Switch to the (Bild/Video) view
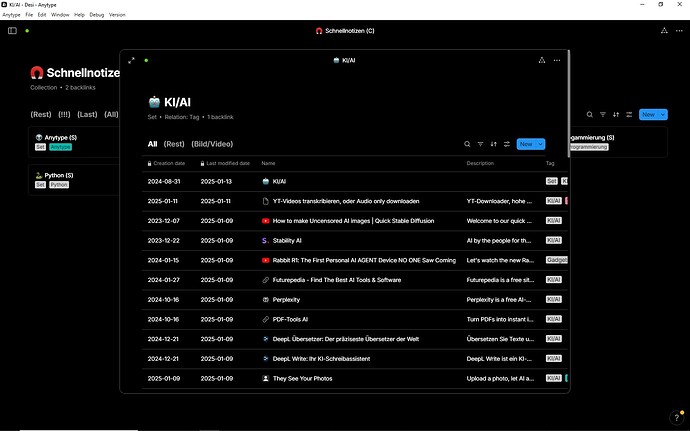Viewport: 690px width, 431px height. (212, 144)
